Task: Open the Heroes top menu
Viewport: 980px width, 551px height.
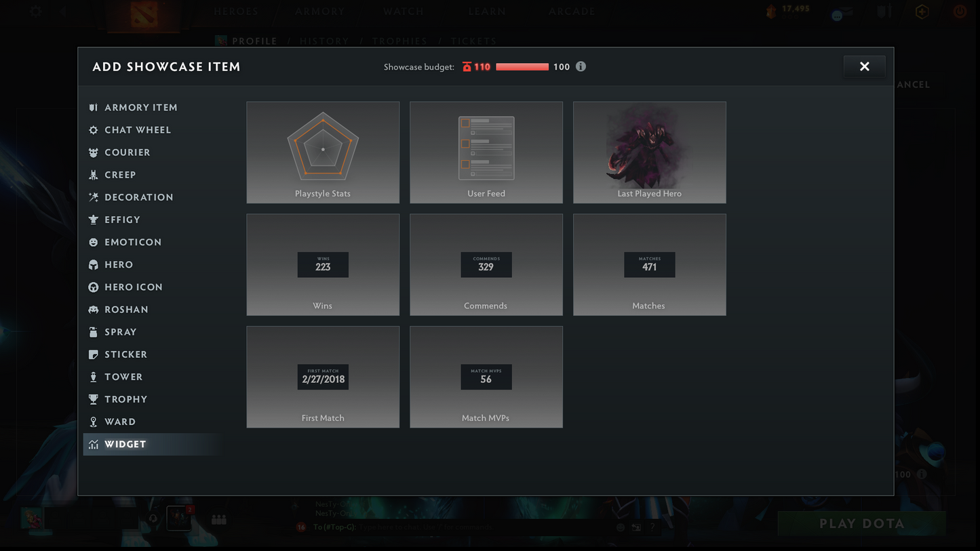Action: (x=236, y=12)
